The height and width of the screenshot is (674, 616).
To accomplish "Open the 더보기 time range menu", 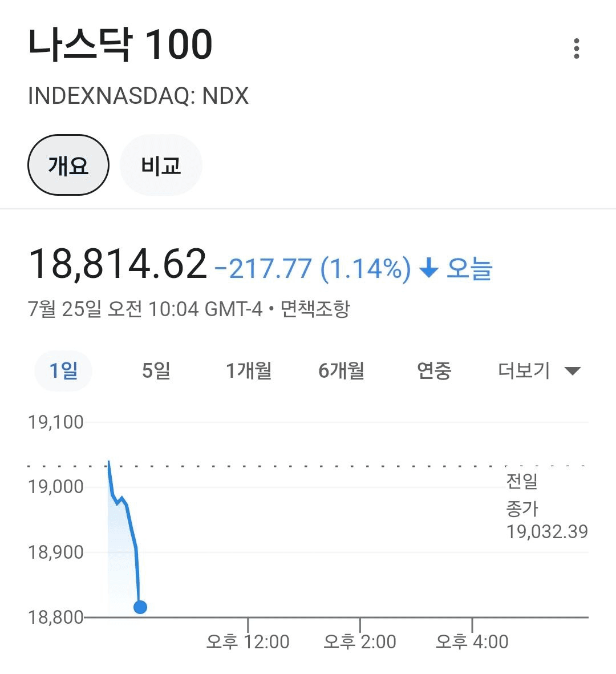I will pyautogui.click(x=539, y=370).
